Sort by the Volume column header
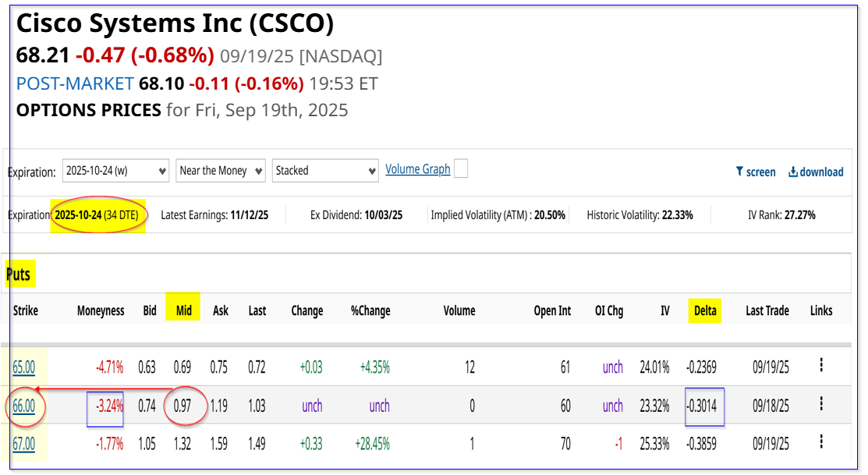Image resolution: width=868 pixels, height=475 pixels. coord(459,310)
